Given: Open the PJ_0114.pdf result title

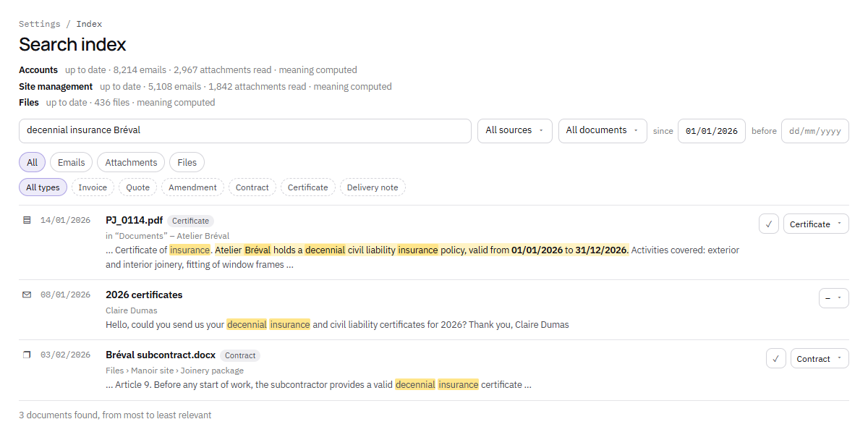Looking at the screenshot, I should coord(134,220).
